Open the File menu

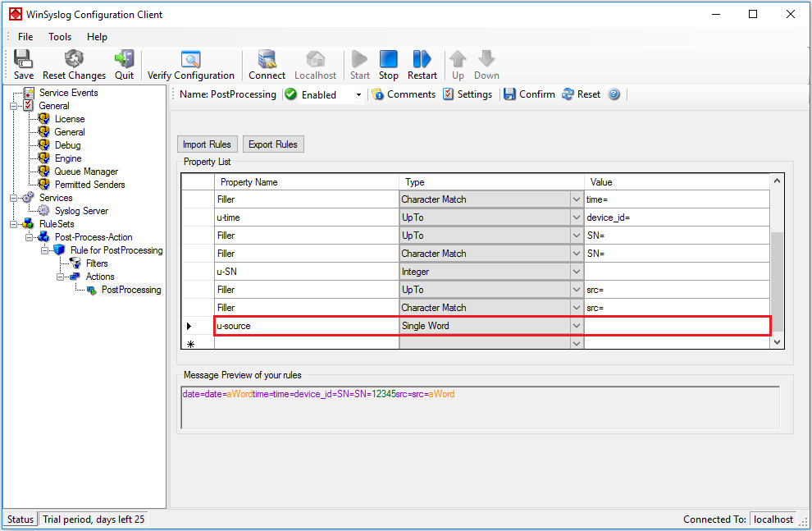pyautogui.click(x=25, y=37)
